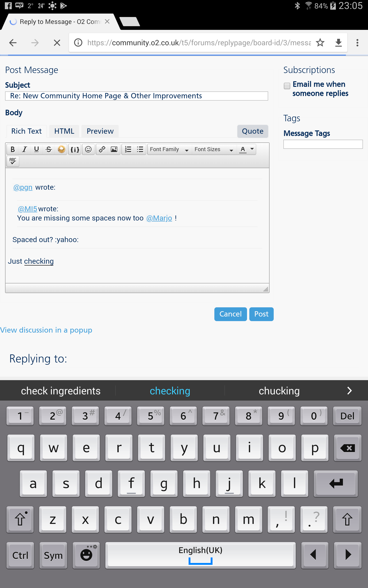Open the Font Sizes dropdown
This screenshot has width=368, height=588.
pyautogui.click(x=214, y=149)
